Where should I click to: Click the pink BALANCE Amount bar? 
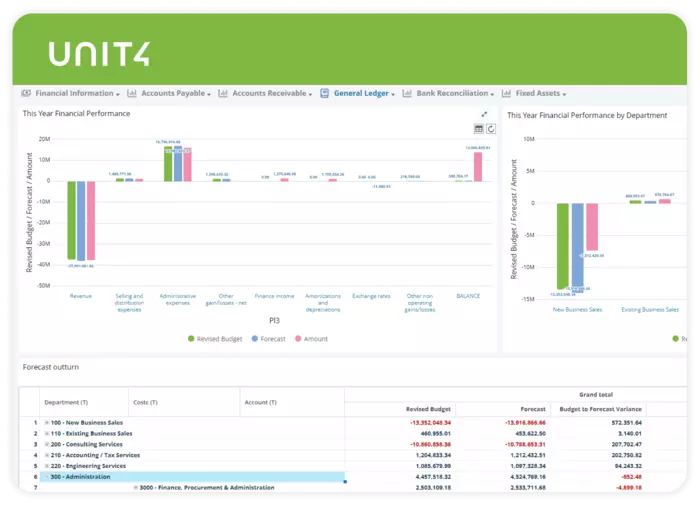pyautogui.click(x=478, y=166)
